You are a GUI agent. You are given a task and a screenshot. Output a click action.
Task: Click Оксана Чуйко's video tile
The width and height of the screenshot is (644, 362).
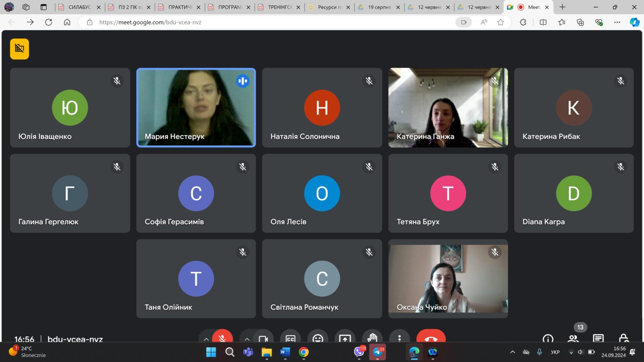tap(448, 279)
